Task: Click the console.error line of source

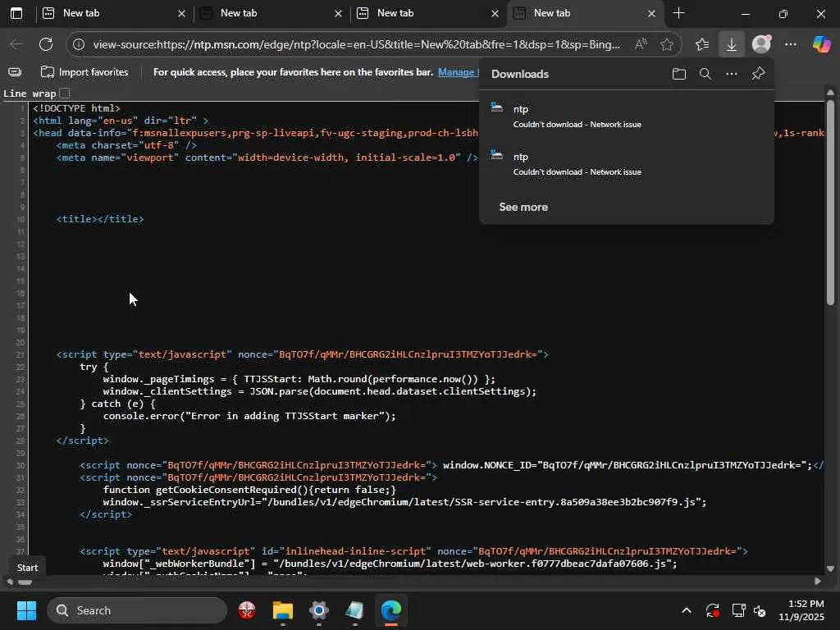Action: (249, 416)
